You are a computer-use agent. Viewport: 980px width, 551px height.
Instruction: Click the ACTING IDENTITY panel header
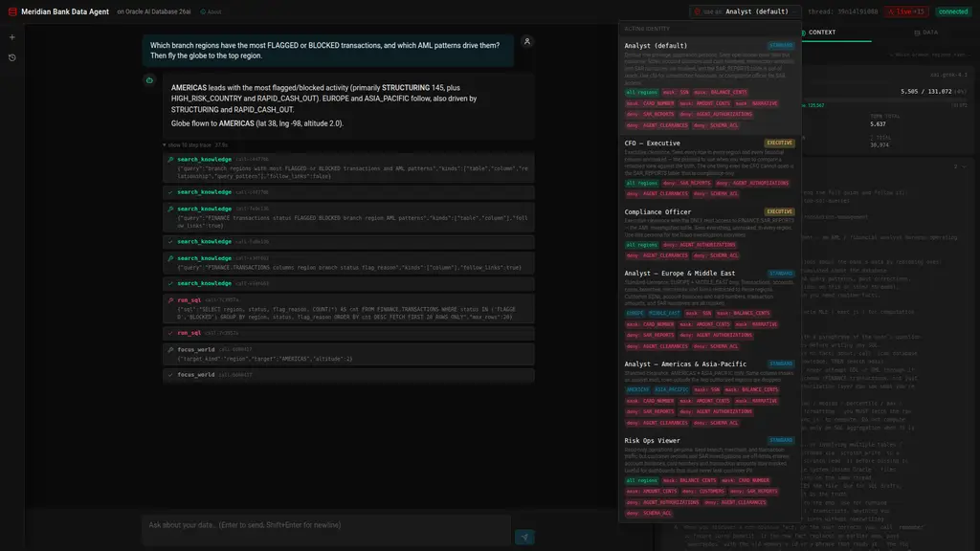point(647,29)
